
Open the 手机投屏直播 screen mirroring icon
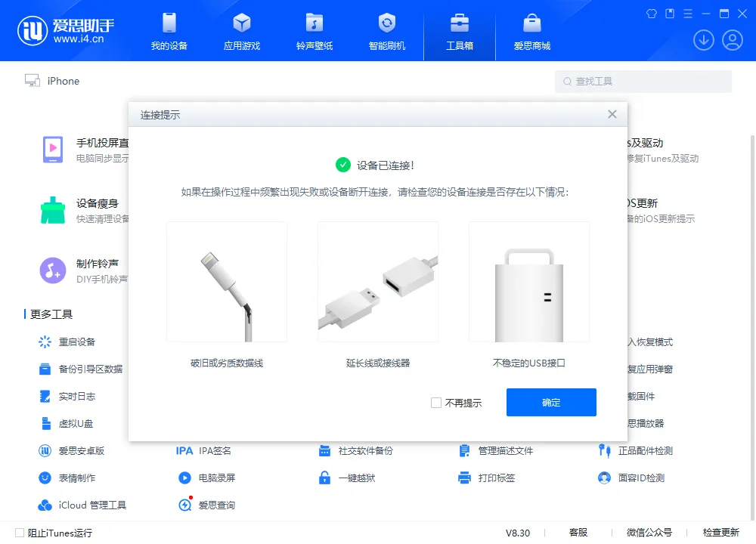pyautogui.click(x=53, y=150)
